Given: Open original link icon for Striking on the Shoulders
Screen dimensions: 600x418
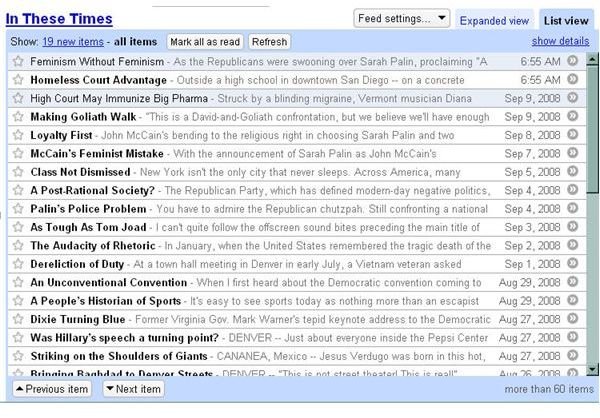Looking at the screenshot, I should 572,355.
